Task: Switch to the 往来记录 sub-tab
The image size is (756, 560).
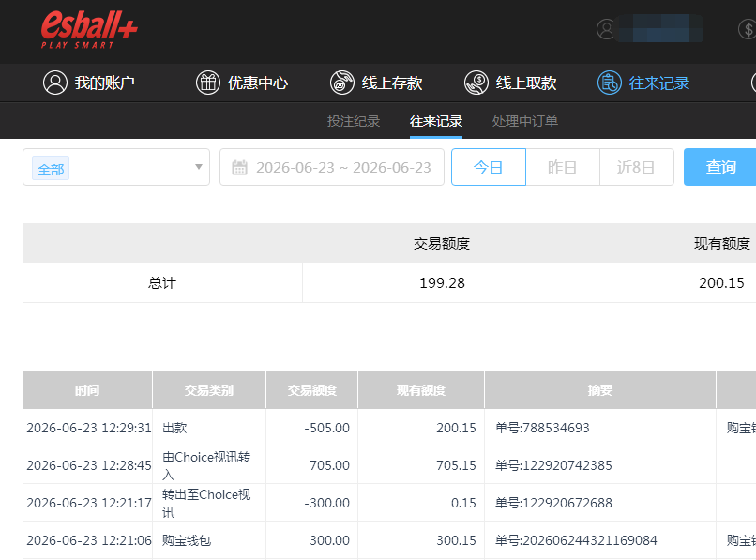Action: point(436,121)
